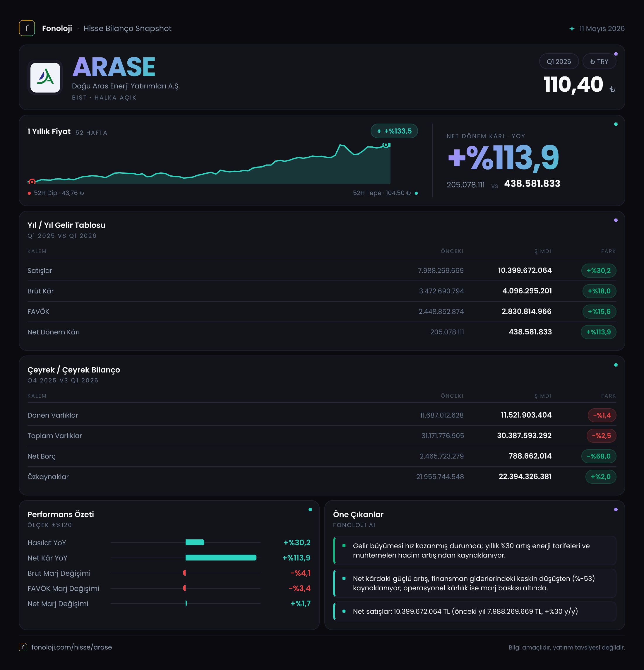Click the share price 110,40

pos(573,84)
